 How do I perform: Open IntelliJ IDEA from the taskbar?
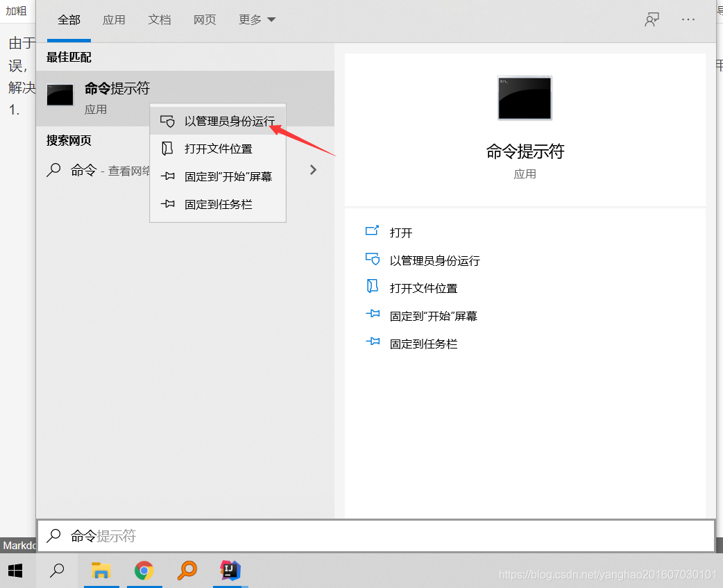click(230, 571)
